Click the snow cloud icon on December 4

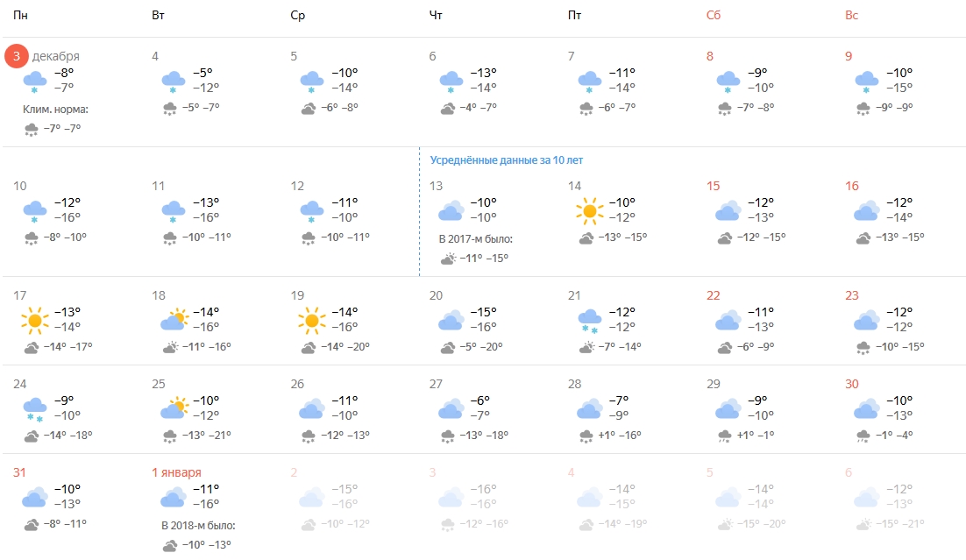174,82
